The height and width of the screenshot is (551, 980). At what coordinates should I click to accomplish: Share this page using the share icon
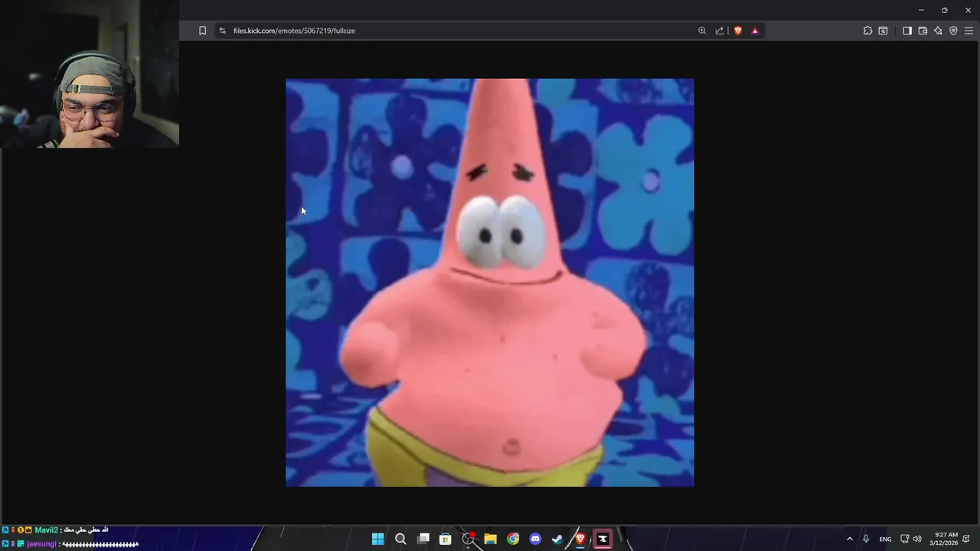[720, 31]
